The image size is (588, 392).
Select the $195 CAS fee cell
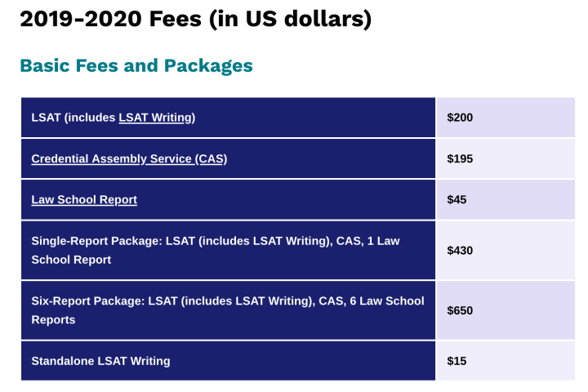point(460,158)
